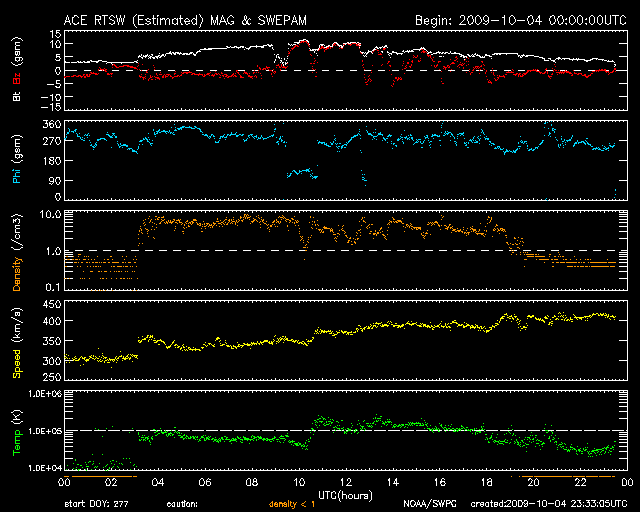Click the "(K)" temperature unit text
Image resolution: width=640 pixels, height=512 pixels.
point(17,417)
